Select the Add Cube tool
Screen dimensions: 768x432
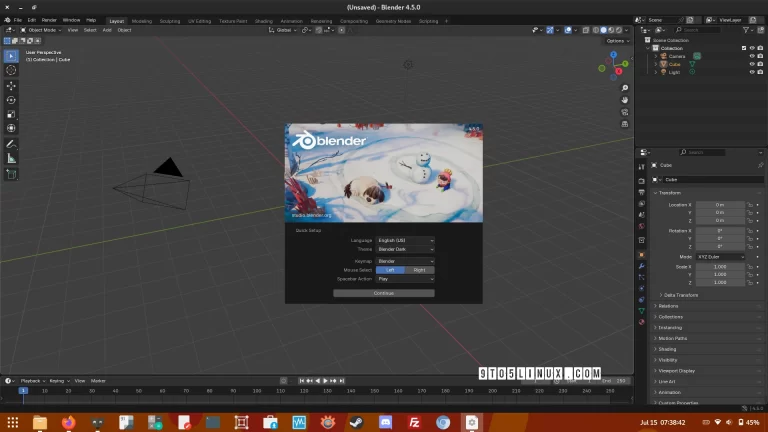[x=11, y=174]
